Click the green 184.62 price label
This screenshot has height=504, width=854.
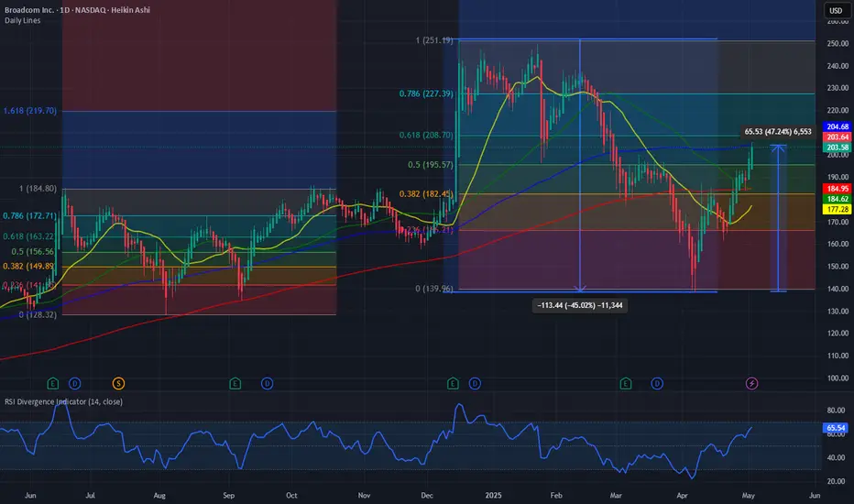click(x=837, y=199)
